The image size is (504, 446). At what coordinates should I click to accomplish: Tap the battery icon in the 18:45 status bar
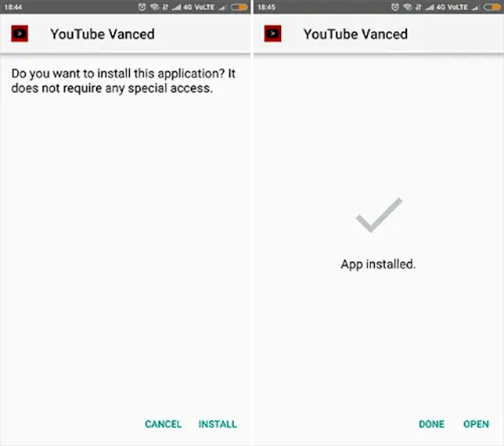click(x=492, y=7)
